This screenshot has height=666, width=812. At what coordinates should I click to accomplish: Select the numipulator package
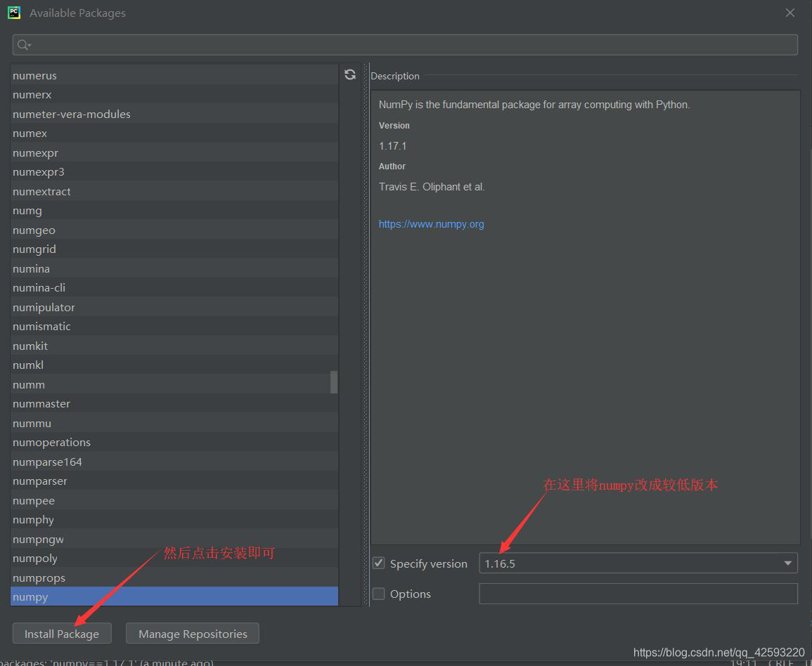[174, 308]
